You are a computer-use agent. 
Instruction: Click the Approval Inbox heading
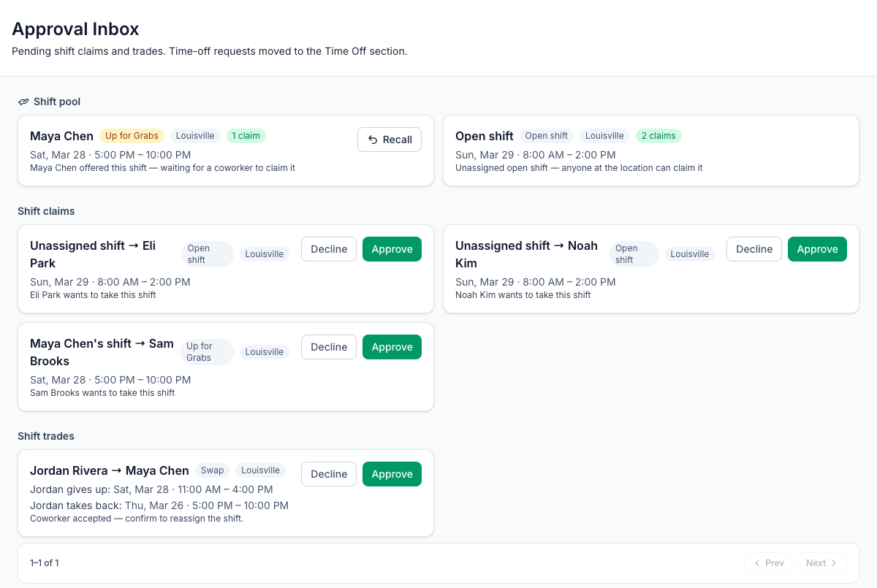[75, 29]
